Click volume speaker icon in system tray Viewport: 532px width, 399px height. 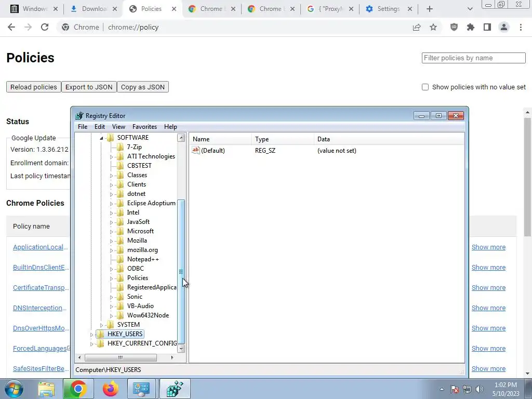(480, 389)
